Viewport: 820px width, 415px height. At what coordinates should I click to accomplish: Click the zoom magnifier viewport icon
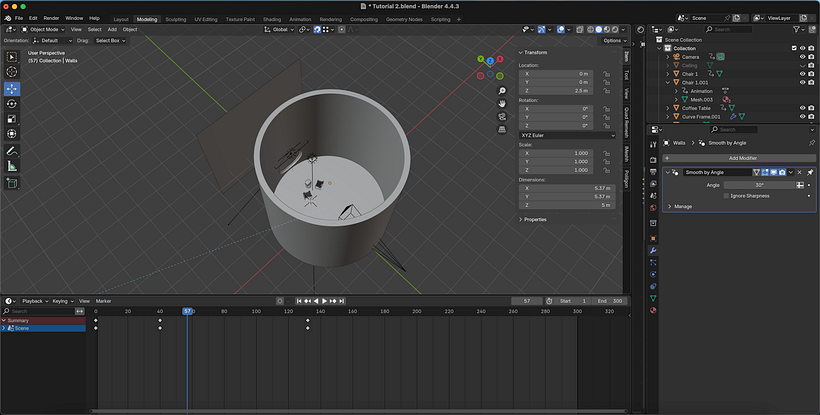click(502, 91)
